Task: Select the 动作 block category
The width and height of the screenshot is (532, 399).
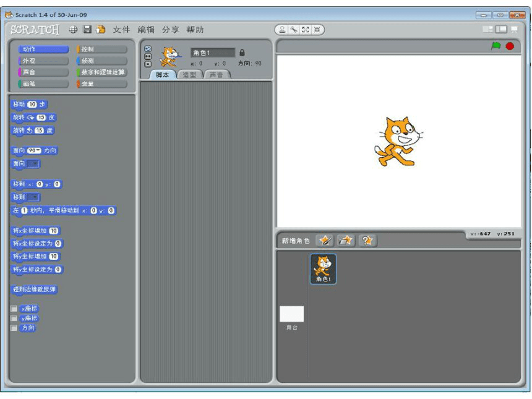Action: point(43,49)
